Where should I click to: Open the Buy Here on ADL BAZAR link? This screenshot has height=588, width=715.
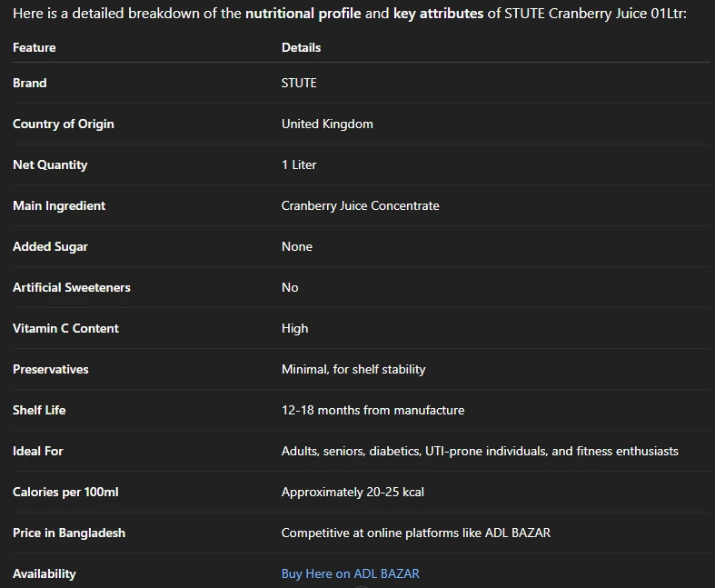(350, 573)
